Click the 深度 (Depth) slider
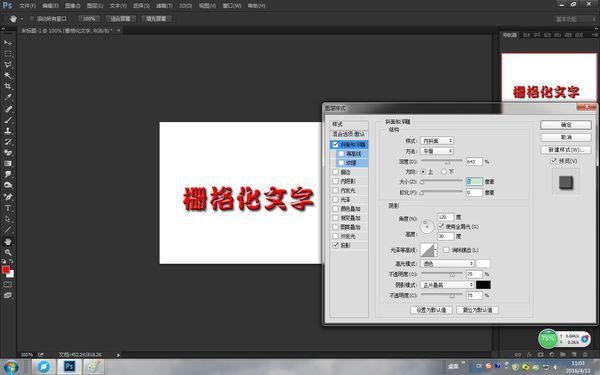The height and width of the screenshot is (375, 600). (x=442, y=161)
